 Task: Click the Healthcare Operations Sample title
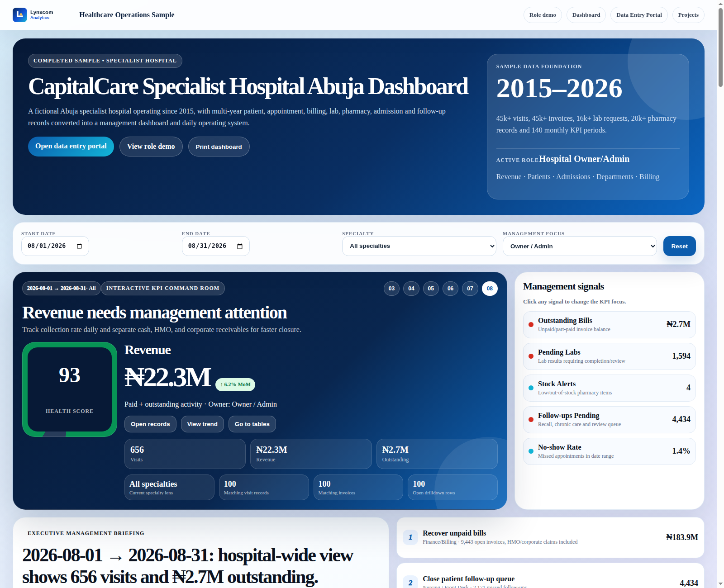[x=127, y=15]
